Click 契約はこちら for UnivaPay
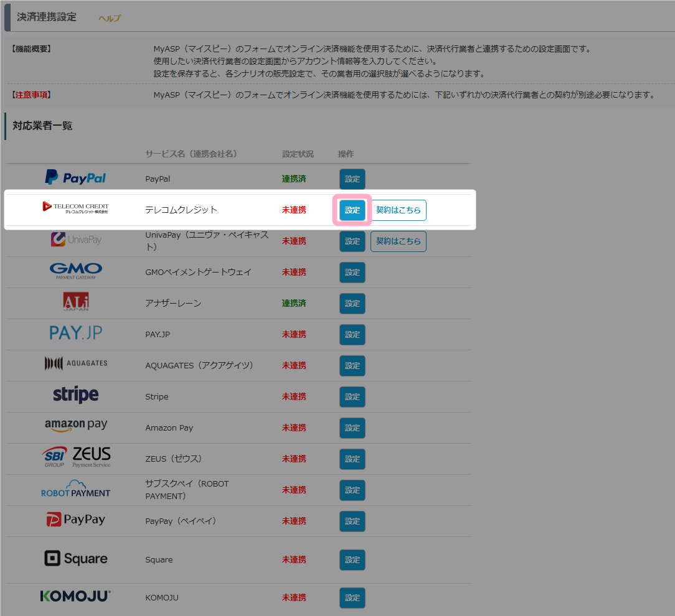Image resolution: width=675 pixels, height=616 pixels. click(399, 241)
